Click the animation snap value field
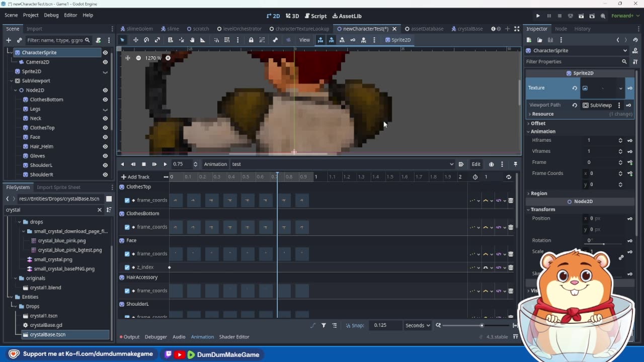 [x=384, y=325]
